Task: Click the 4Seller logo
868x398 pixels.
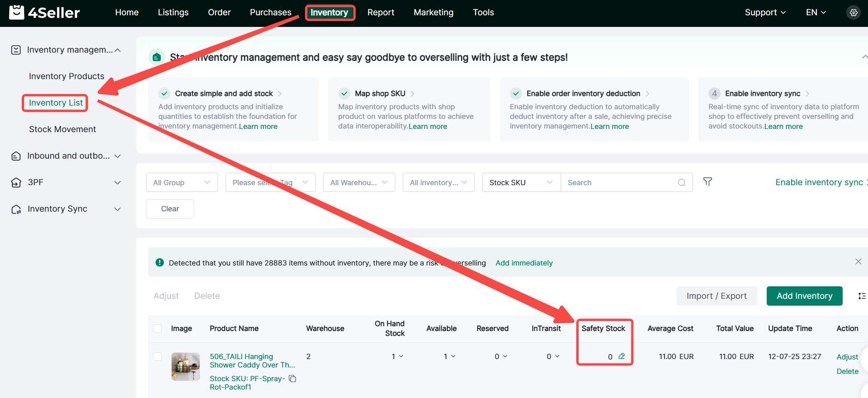Action: pyautogui.click(x=45, y=13)
